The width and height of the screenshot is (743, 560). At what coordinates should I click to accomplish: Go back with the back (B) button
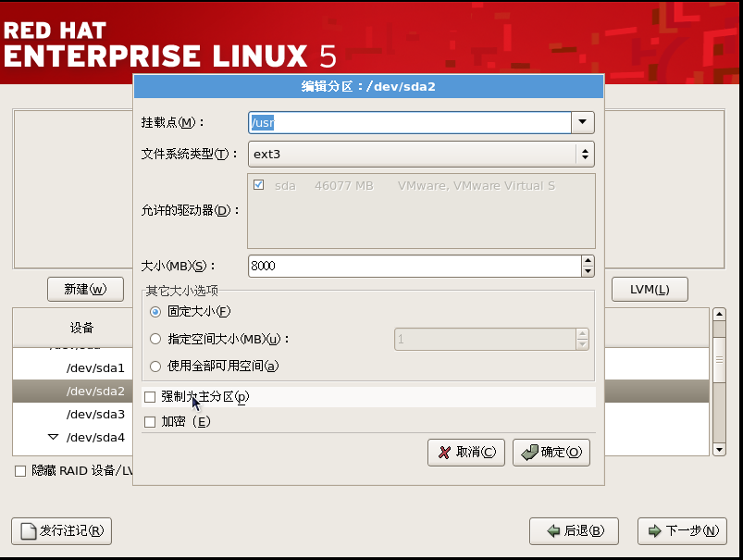(574, 531)
